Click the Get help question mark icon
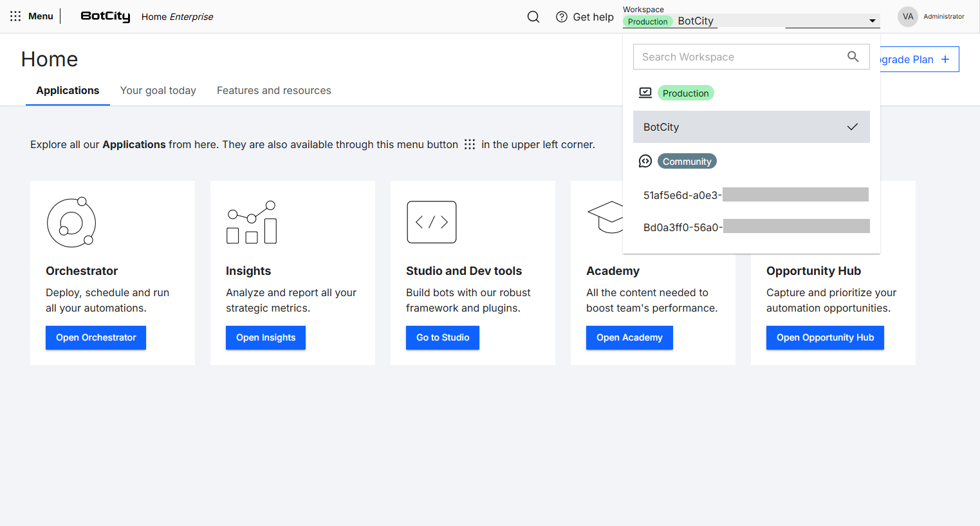Image resolution: width=980 pixels, height=526 pixels. [561, 17]
